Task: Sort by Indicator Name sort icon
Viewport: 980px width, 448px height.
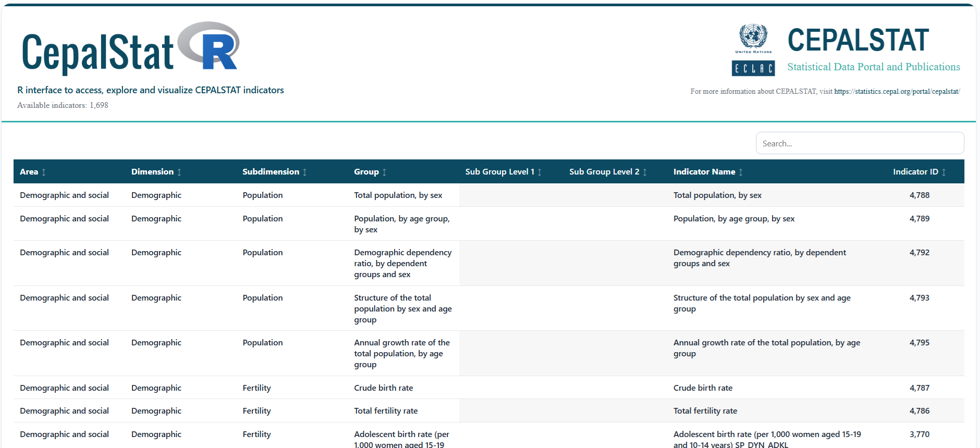Action: [x=741, y=172]
